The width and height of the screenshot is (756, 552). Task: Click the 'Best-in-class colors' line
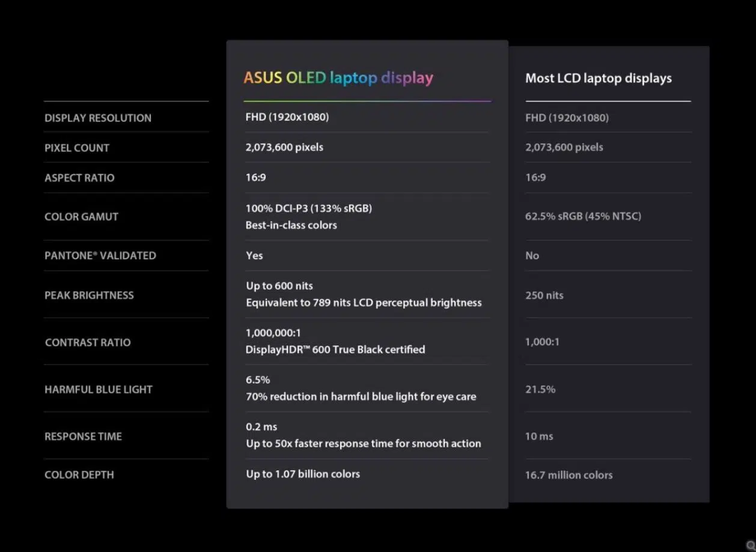291,225
